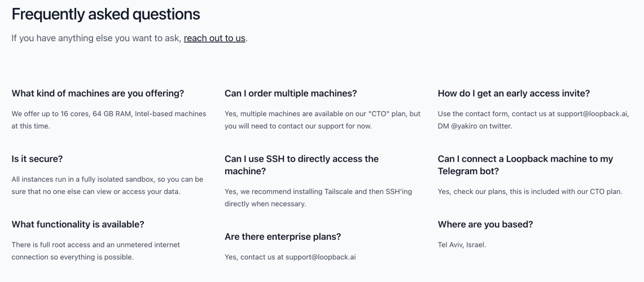The image size is (644, 282).
Task: Click the @yakiro twitter handle text
Action: coord(464,126)
